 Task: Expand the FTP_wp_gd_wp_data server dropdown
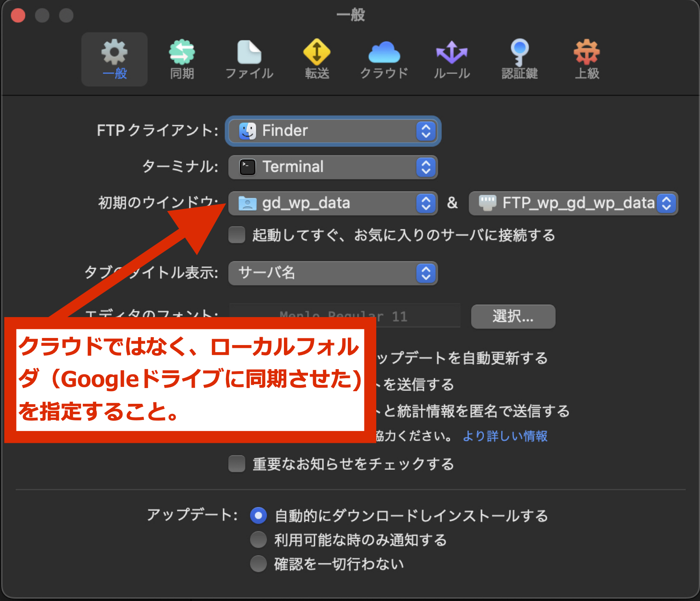[573, 203]
